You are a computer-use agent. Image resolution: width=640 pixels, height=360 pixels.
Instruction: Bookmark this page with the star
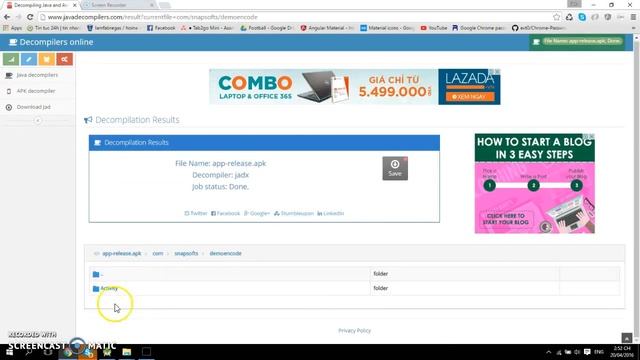coord(556,17)
